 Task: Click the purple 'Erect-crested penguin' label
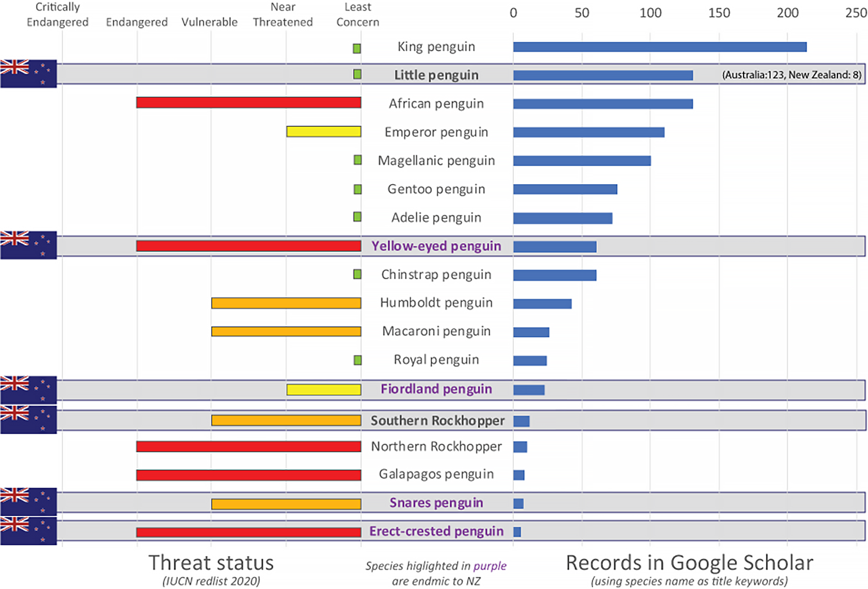click(436, 531)
